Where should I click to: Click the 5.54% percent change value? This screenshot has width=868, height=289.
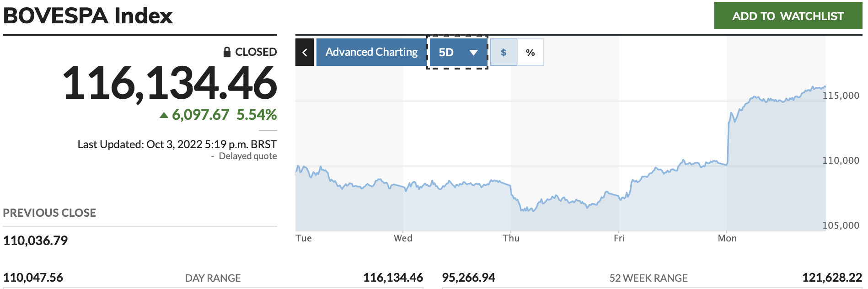[x=257, y=115]
